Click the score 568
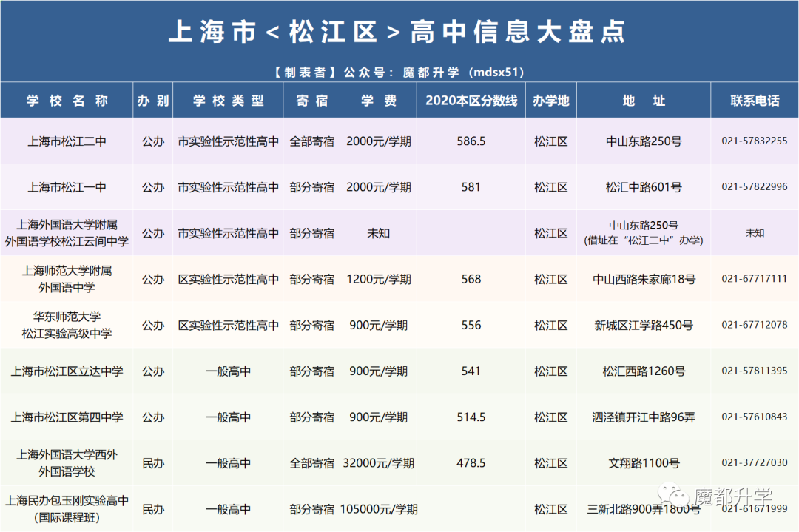799x532 pixels. [471, 279]
